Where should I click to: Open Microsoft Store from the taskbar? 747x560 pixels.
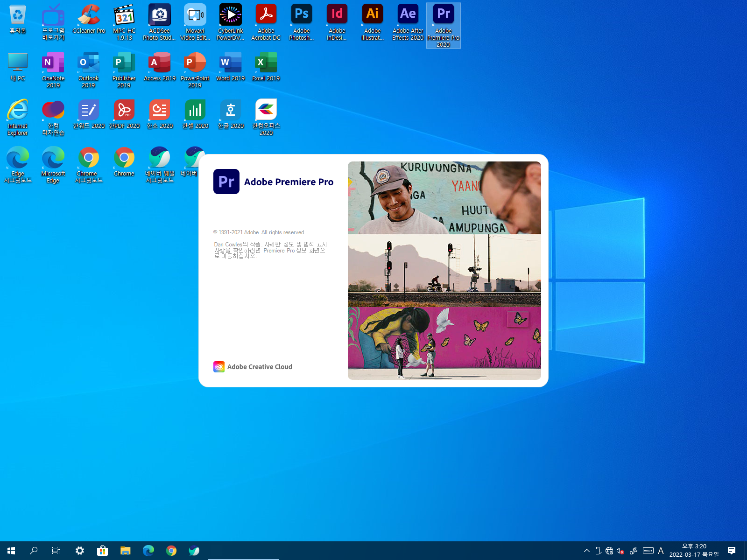coord(102,551)
